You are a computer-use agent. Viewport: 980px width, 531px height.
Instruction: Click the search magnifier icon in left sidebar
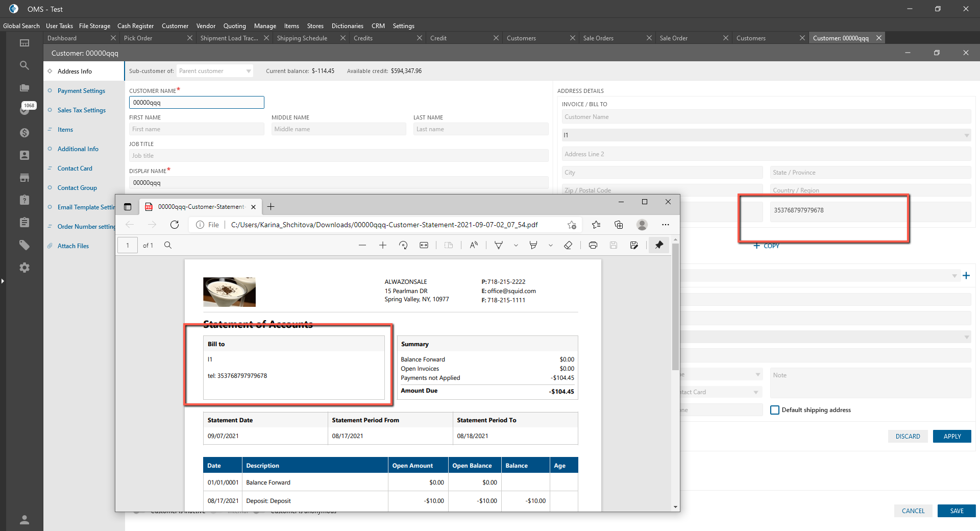(x=24, y=65)
